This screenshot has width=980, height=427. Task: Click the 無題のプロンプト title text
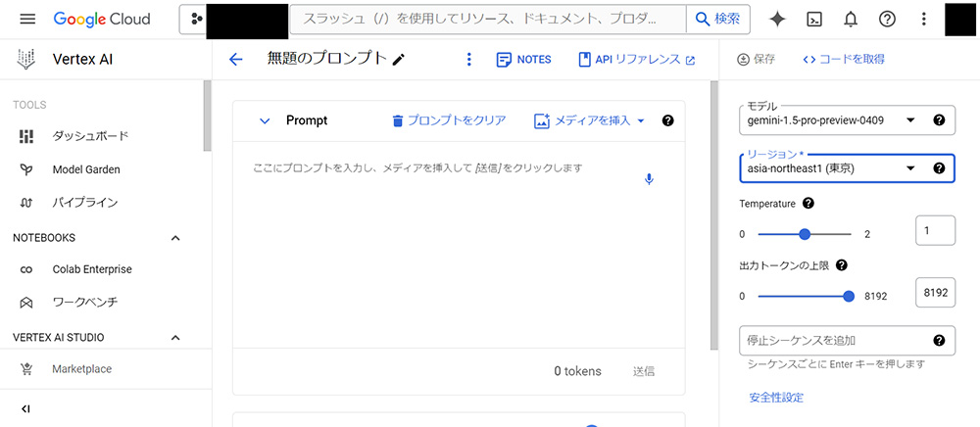(x=327, y=60)
